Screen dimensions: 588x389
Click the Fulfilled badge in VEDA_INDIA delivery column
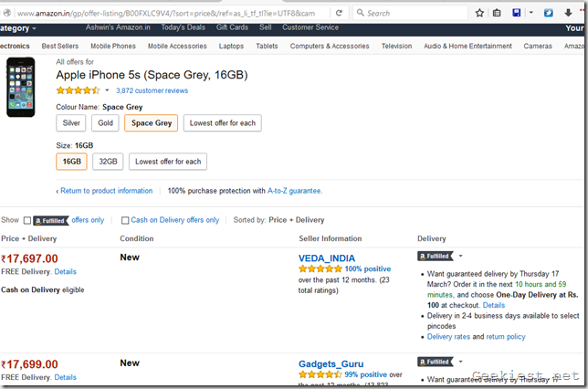click(435, 257)
